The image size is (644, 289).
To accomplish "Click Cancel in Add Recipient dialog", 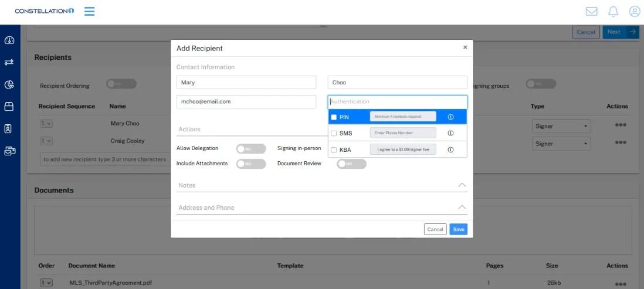I will click(x=435, y=229).
